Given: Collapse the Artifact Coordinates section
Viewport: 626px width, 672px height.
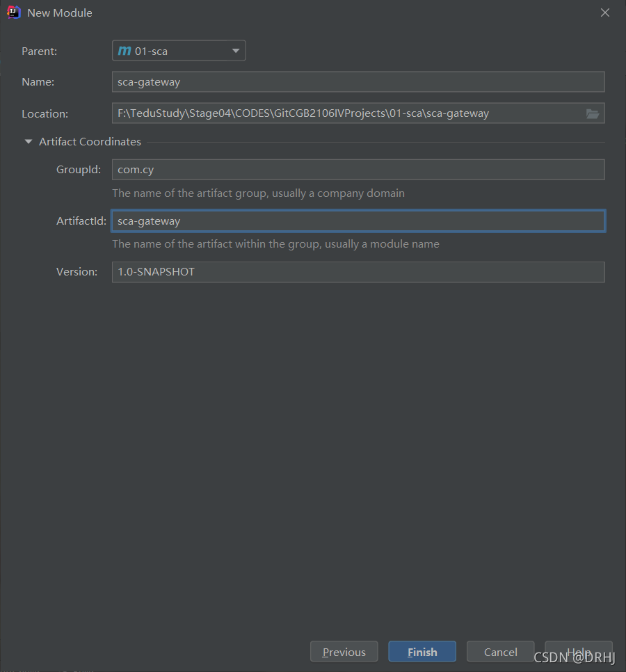Looking at the screenshot, I should coord(29,141).
